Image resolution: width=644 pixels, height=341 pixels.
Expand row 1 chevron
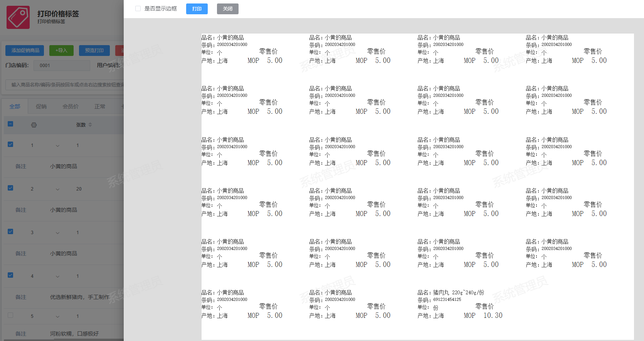click(57, 146)
